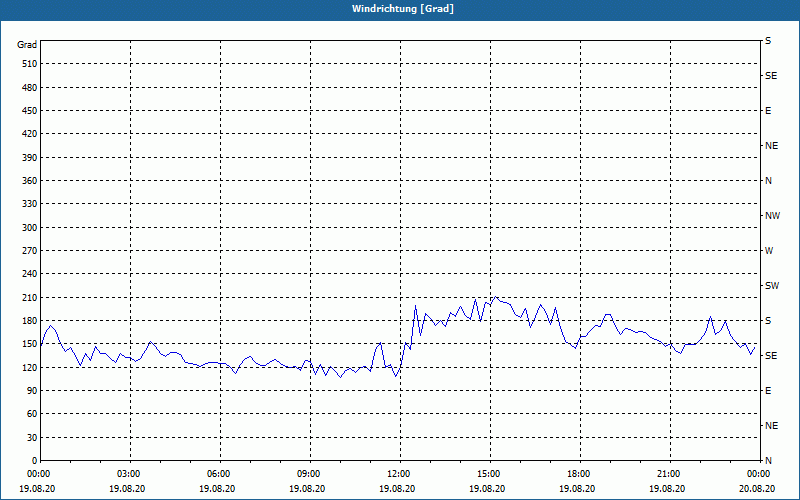
Task: Click the 12:00 time label
Action: pyautogui.click(x=401, y=474)
